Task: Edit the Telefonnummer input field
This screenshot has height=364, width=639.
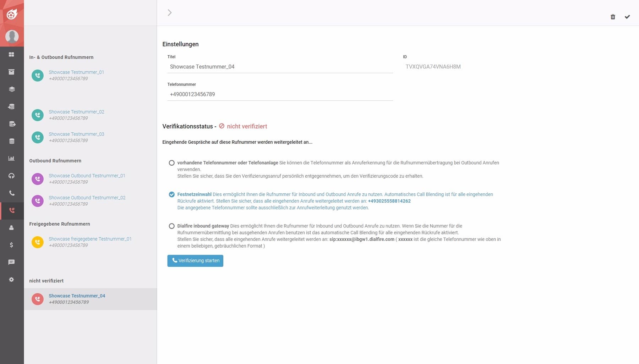Action: pos(280,94)
